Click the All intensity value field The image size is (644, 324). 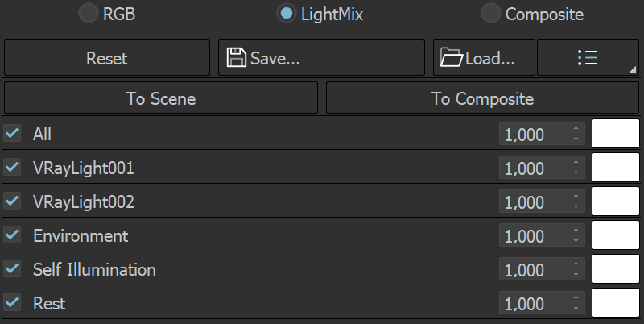point(532,135)
